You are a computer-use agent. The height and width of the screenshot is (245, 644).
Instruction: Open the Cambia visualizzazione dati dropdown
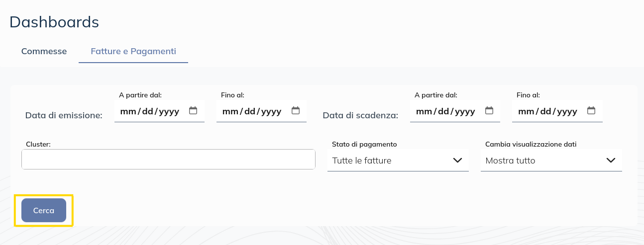[551, 161]
